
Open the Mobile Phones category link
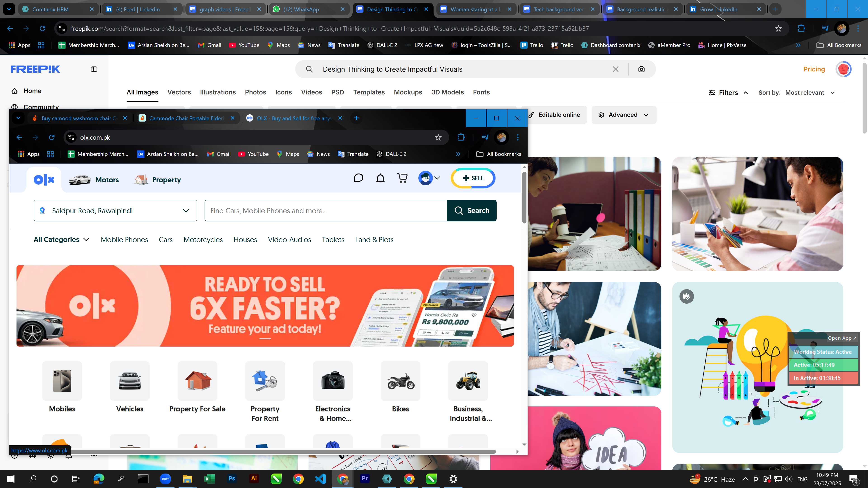(124, 239)
